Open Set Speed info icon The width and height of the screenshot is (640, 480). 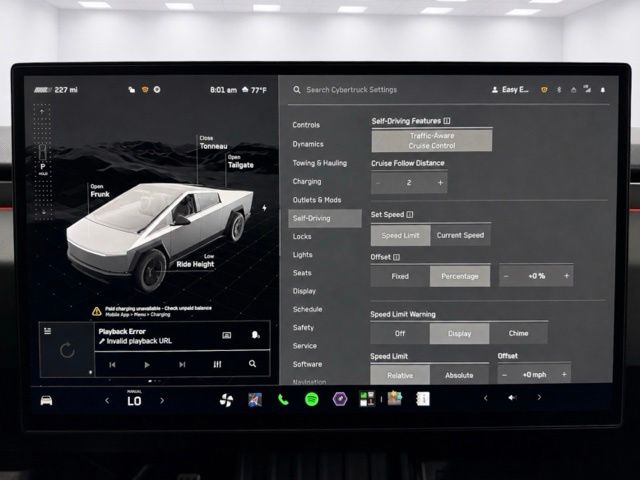coord(410,215)
